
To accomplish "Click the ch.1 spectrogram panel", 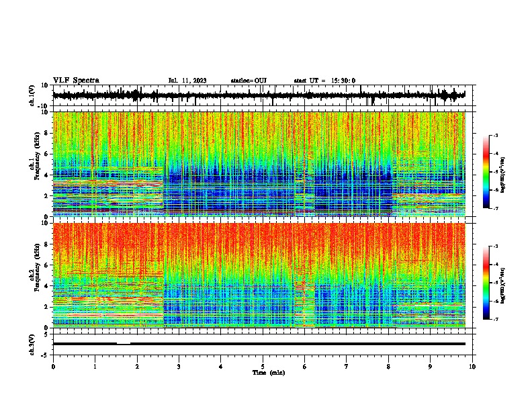I will [259, 164].
